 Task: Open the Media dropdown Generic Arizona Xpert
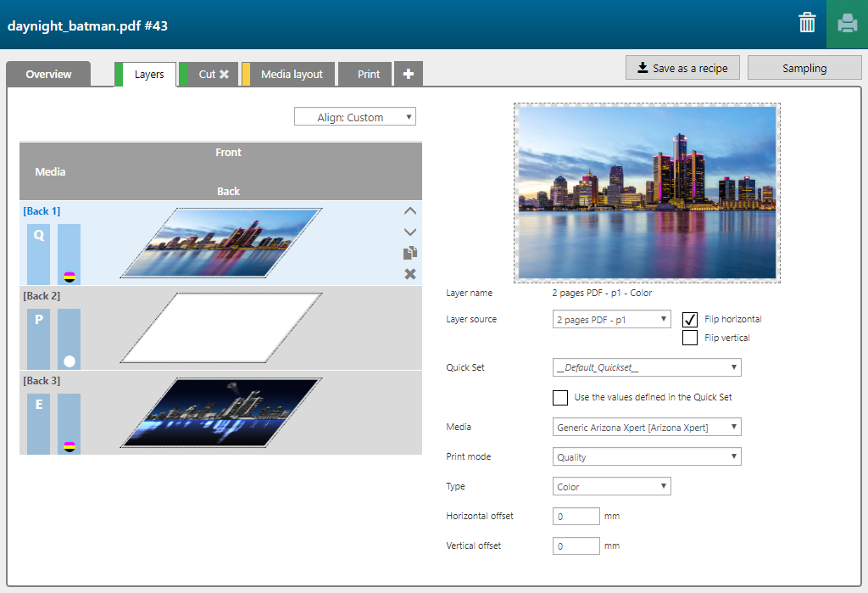[x=647, y=428]
